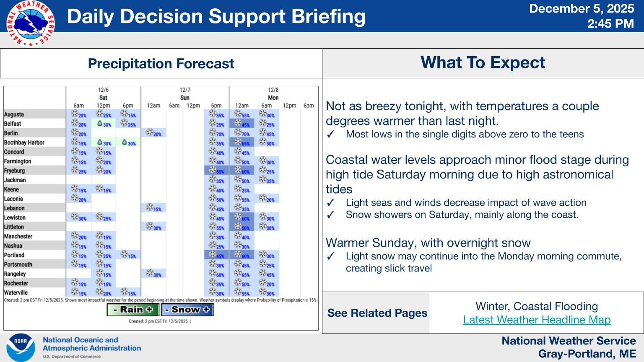Click the See Related Pages label

(377, 313)
